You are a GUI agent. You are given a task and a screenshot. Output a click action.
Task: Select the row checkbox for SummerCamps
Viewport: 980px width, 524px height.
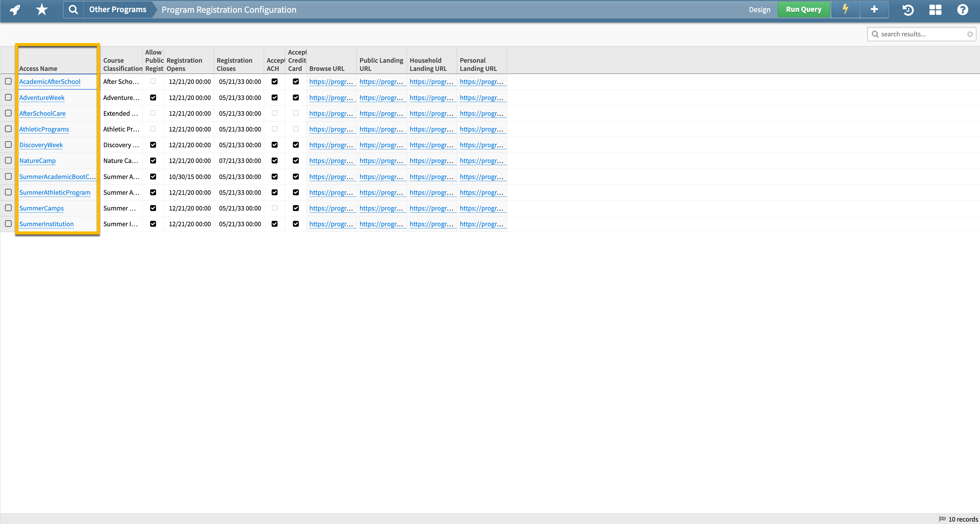click(x=8, y=208)
